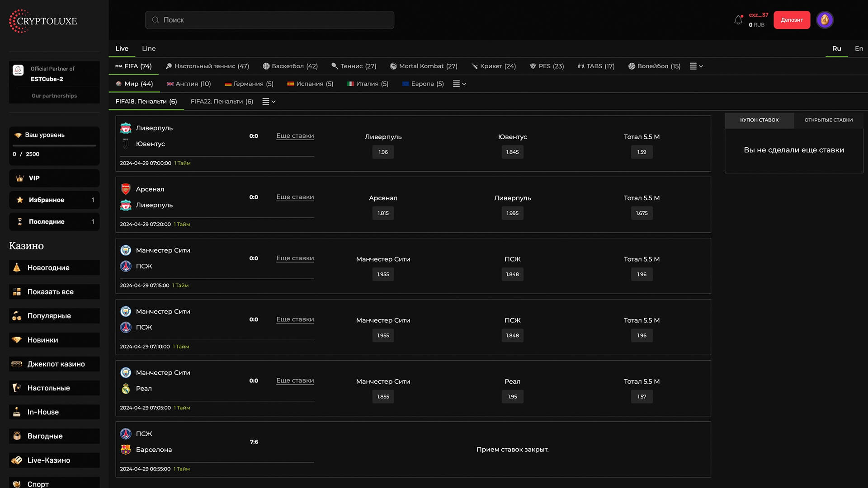Image resolution: width=868 pixels, height=488 pixels.
Task: Select the TABS (17) sport tab
Action: tap(596, 66)
